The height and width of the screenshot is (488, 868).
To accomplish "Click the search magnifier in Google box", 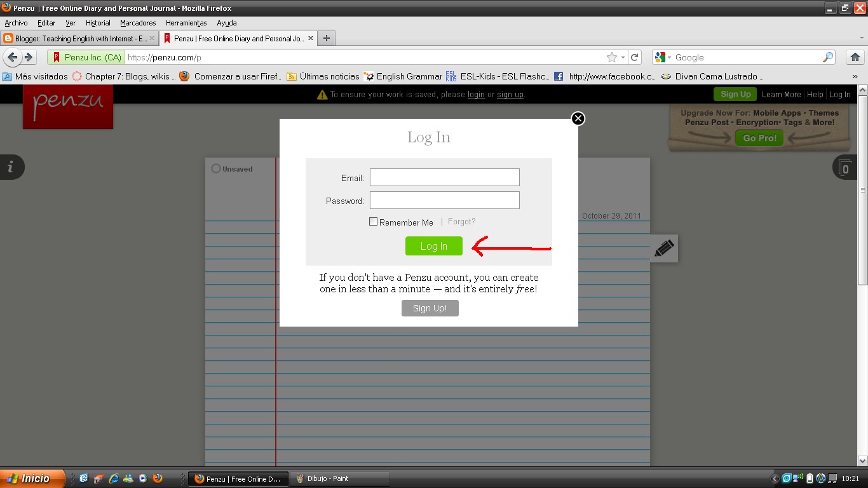I will click(828, 57).
